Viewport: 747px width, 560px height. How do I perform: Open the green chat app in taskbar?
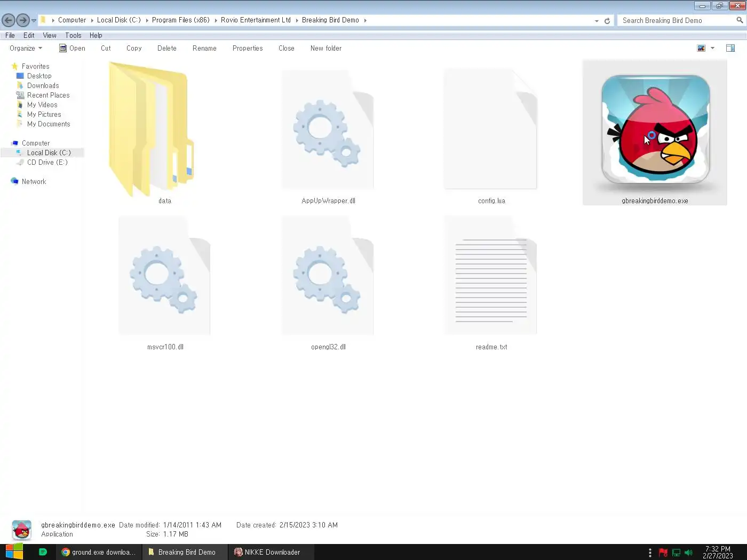click(x=43, y=552)
